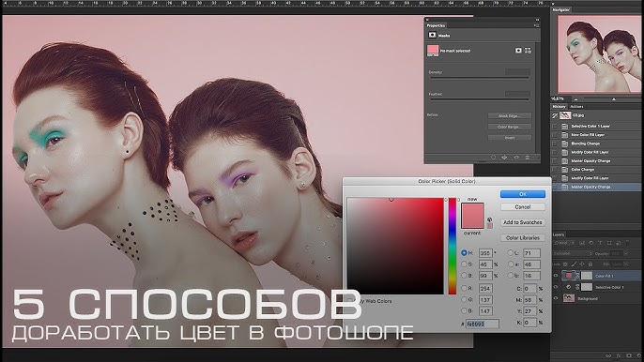Toggle mask visibility at Properties panel bottom
Viewport: 644px width, 362px height.
point(516,158)
